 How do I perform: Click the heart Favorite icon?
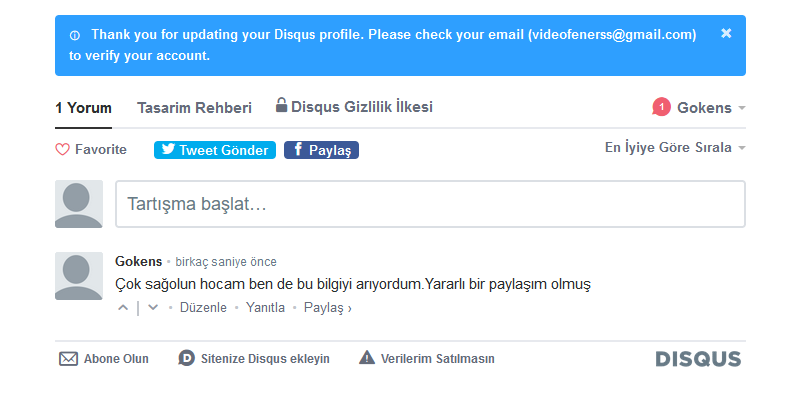pyautogui.click(x=62, y=149)
